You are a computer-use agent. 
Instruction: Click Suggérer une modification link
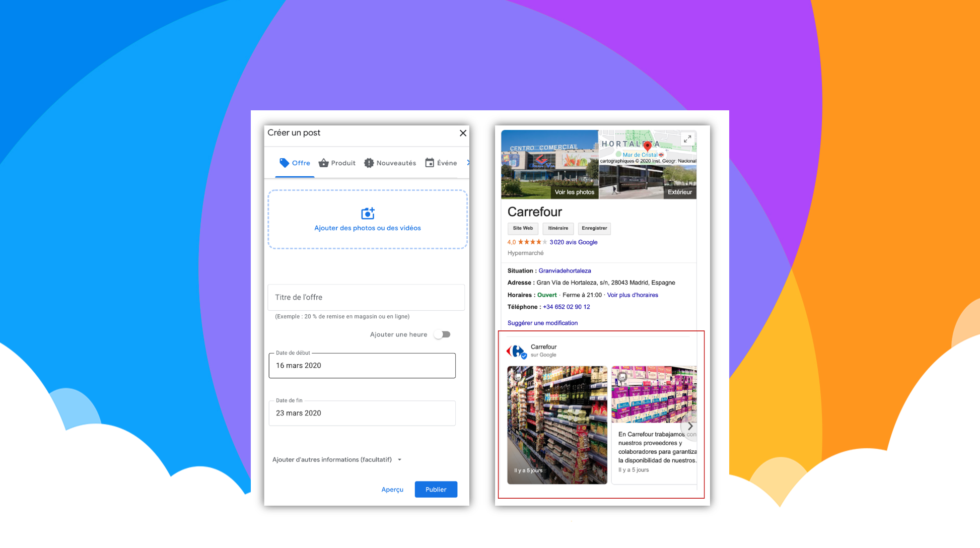coord(542,323)
